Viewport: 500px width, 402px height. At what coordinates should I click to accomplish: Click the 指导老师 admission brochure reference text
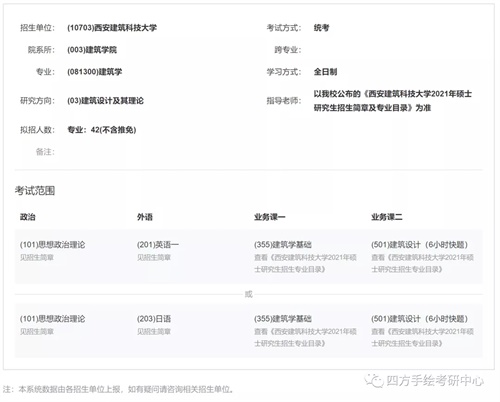tap(393, 101)
